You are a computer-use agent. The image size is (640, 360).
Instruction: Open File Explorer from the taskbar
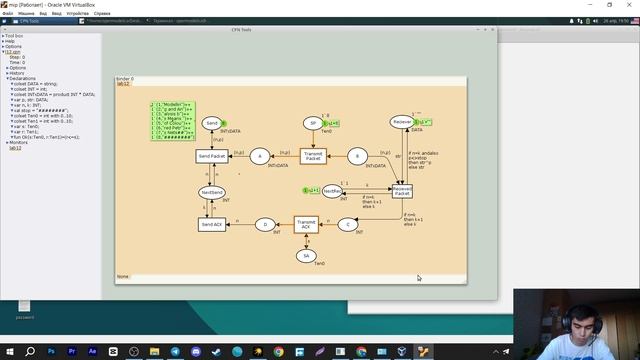(x=154, y=351)
